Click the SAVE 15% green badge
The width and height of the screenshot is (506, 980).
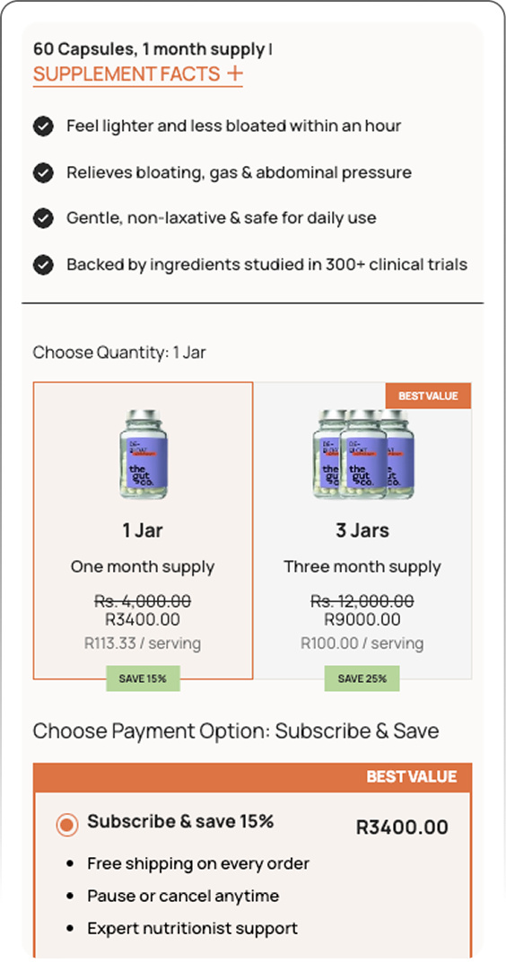143,678
